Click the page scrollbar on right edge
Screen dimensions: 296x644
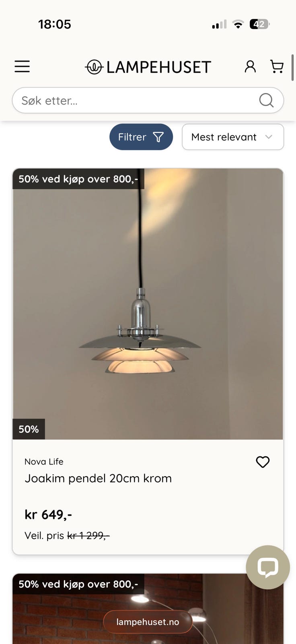[x=293, y=67]
